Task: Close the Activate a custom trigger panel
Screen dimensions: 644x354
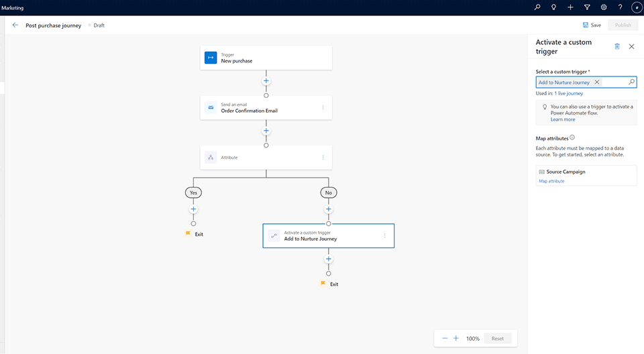Action: pyautogui.click(x=631, y=46)
